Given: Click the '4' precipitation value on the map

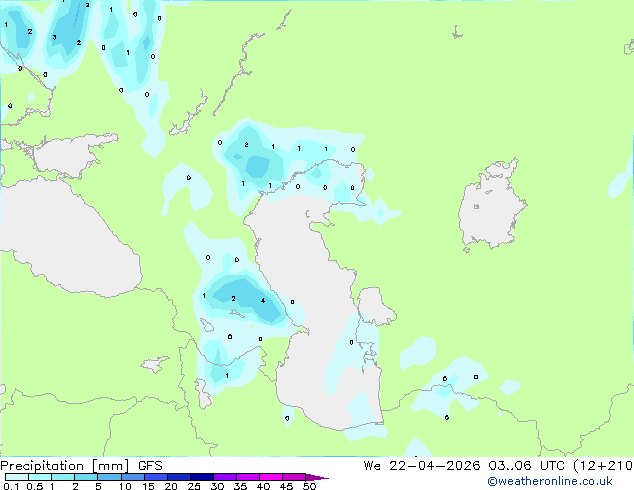Looking at the screenshot, I should tap(263, 301).
